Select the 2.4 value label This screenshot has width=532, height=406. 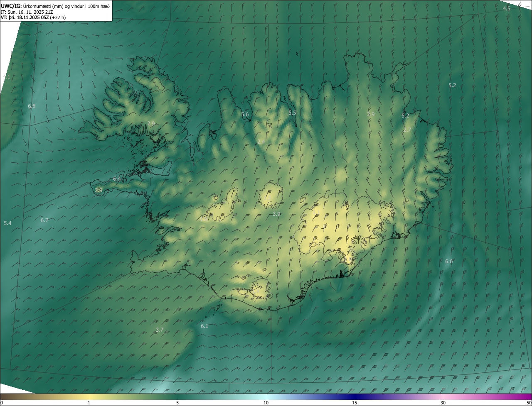(x=261, y=142)
